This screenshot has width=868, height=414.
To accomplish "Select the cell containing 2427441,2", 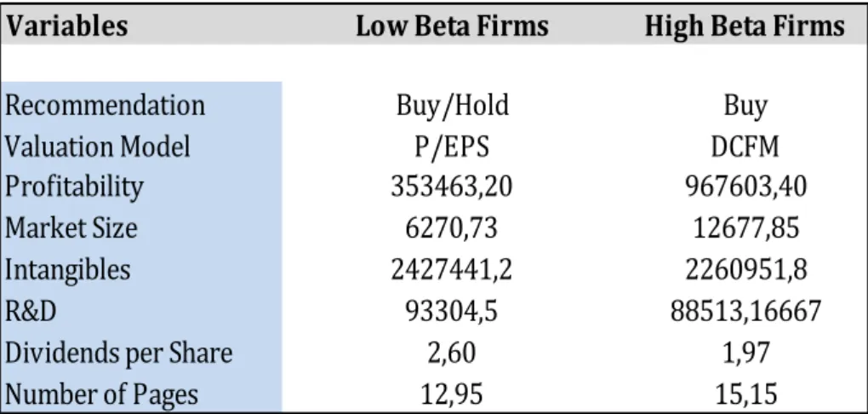I will click(452, 269).
